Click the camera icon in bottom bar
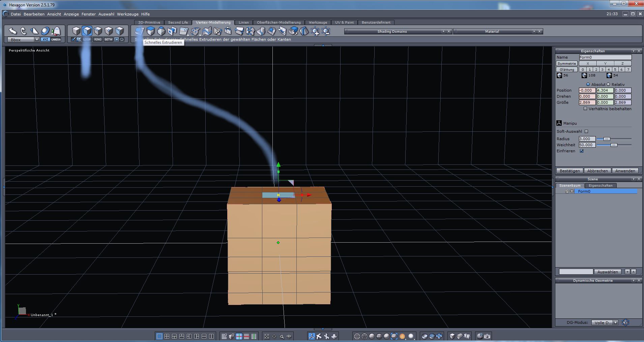 [487, 336]
